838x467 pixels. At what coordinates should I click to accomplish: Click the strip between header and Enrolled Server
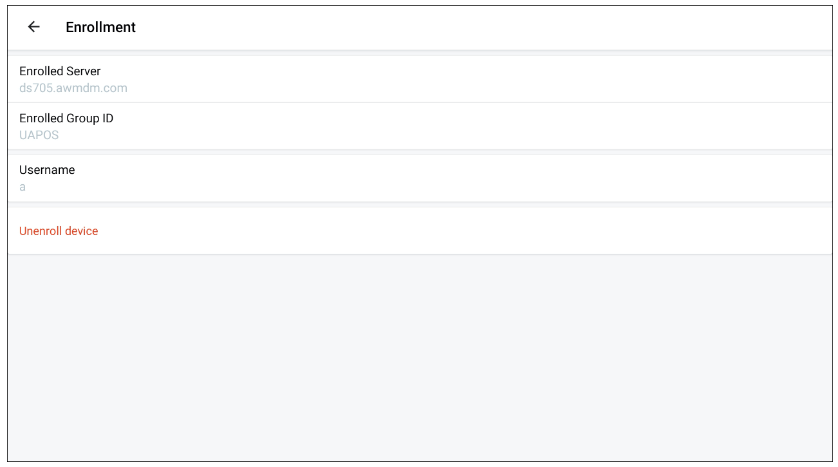coord(420,53)
